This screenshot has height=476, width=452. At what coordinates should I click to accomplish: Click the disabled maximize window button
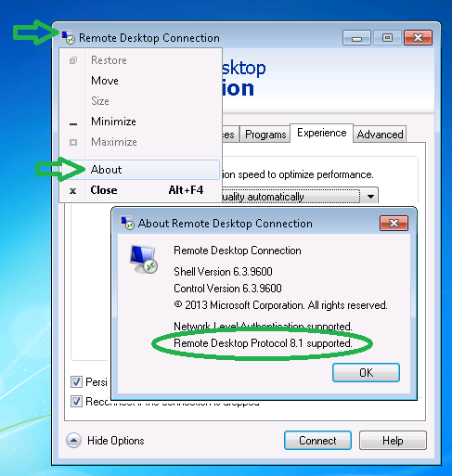click(387, 38)
